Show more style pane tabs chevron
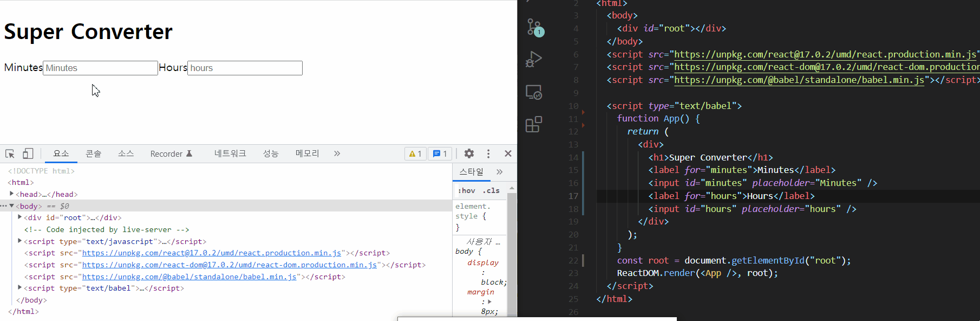 pos(499,172)
